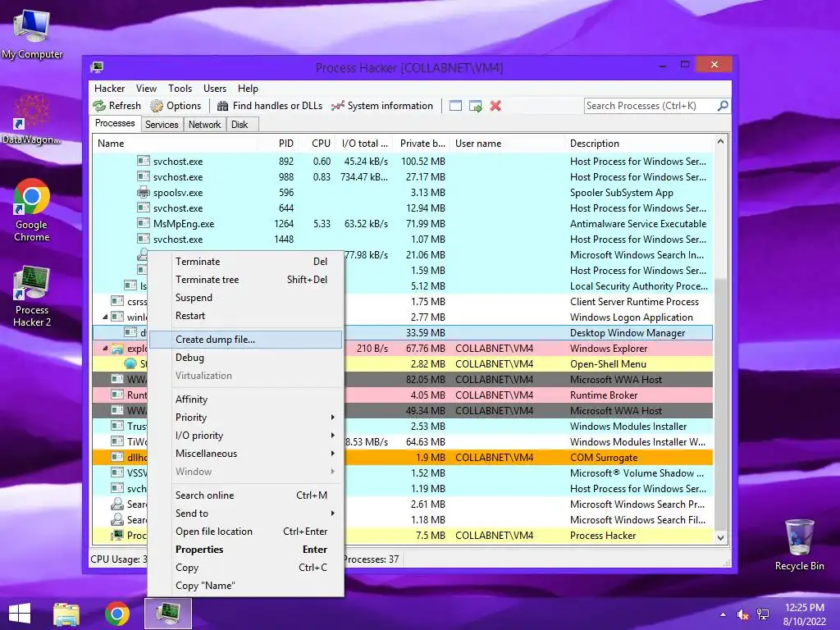Image resolution: width=840 pixels, height=630 pixels.
Task: Collapse the explorer tree node
Action: click(x=105, y=348)
